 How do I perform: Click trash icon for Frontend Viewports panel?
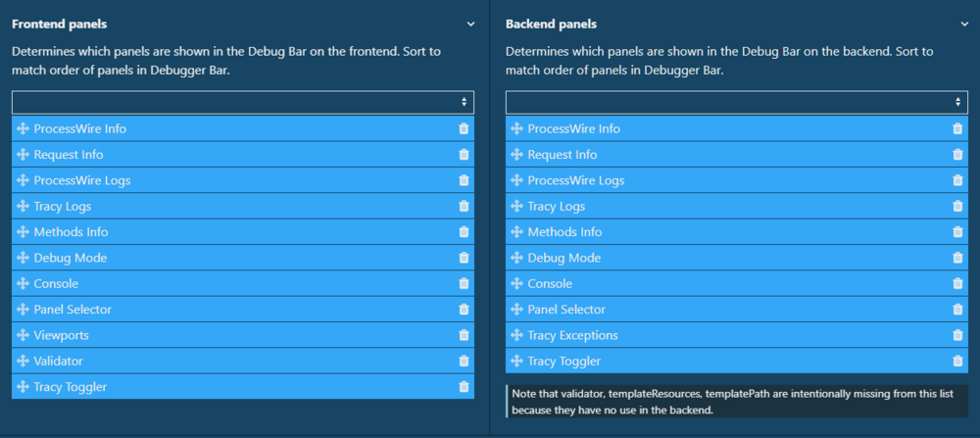pyautogui.click(x=464, y=335)
